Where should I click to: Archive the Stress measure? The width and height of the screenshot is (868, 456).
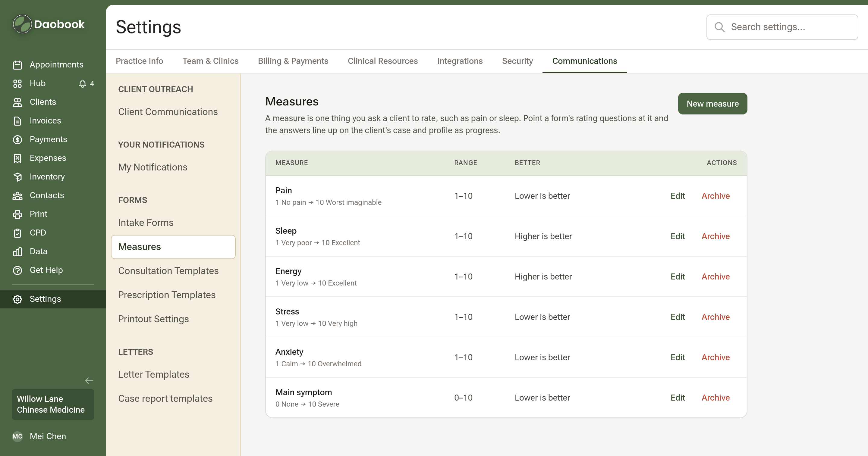[716, 317]
